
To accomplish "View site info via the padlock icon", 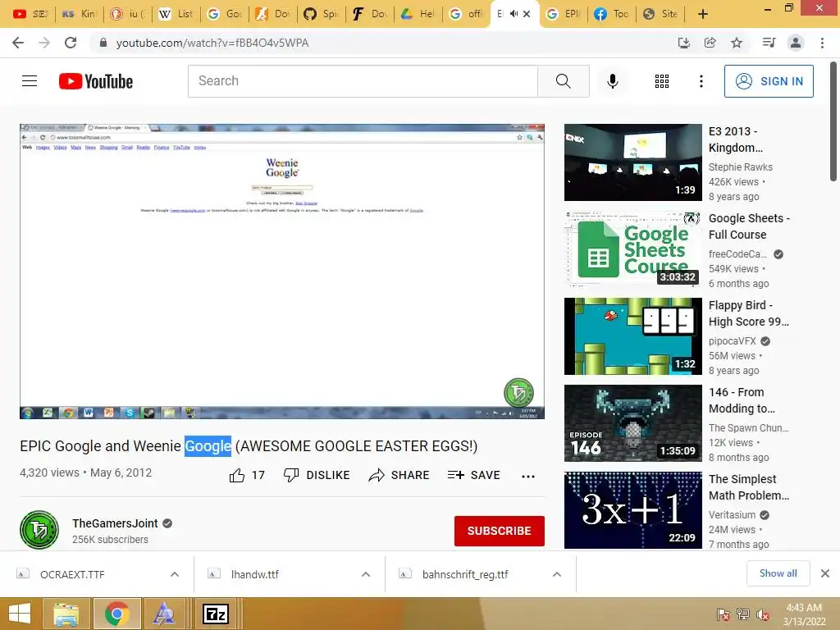I will [103, 43].
